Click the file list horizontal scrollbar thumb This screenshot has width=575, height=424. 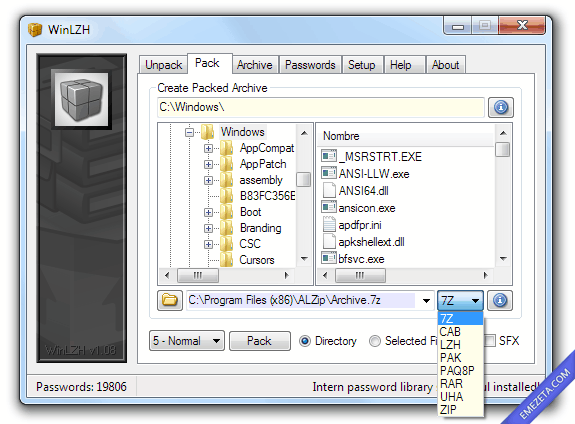point(360,275)
